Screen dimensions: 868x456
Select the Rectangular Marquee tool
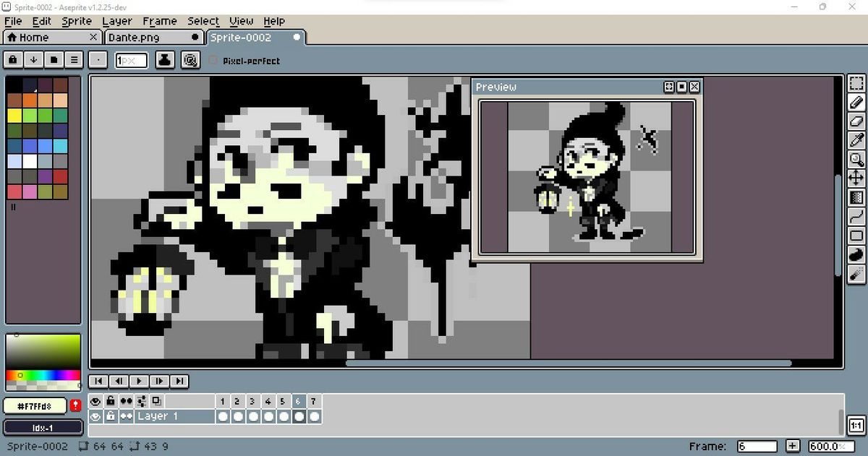pos(856,84)
